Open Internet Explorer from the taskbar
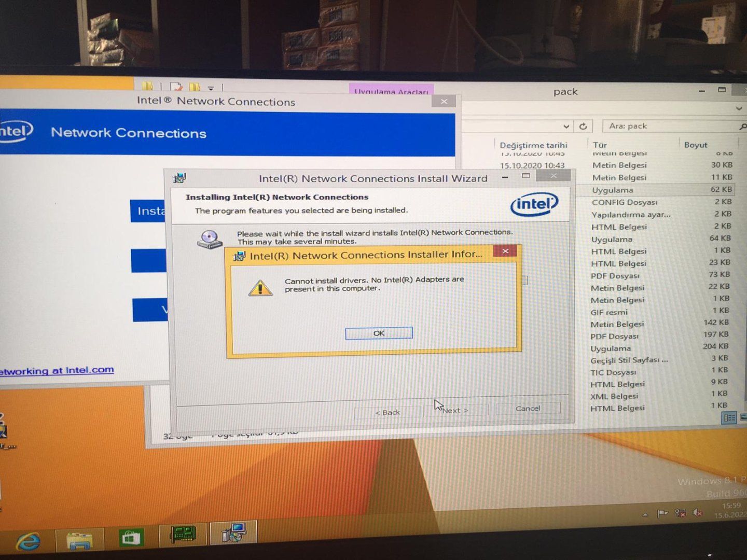747x560 pixels. point(27,541)
